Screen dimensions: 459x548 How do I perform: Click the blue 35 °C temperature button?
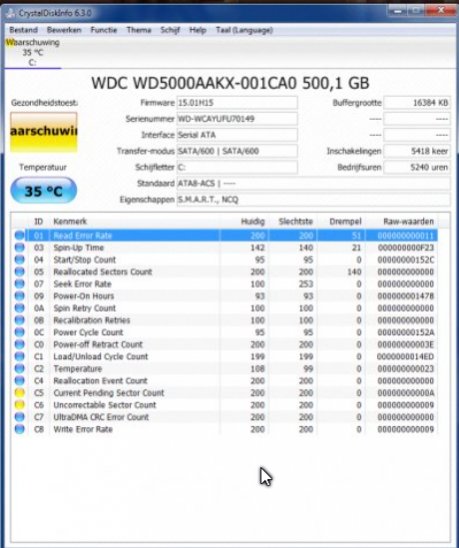click(44, 191)
